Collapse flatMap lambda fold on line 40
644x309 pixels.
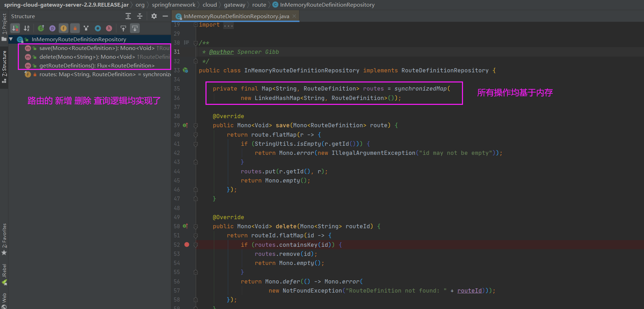[196, 135]
